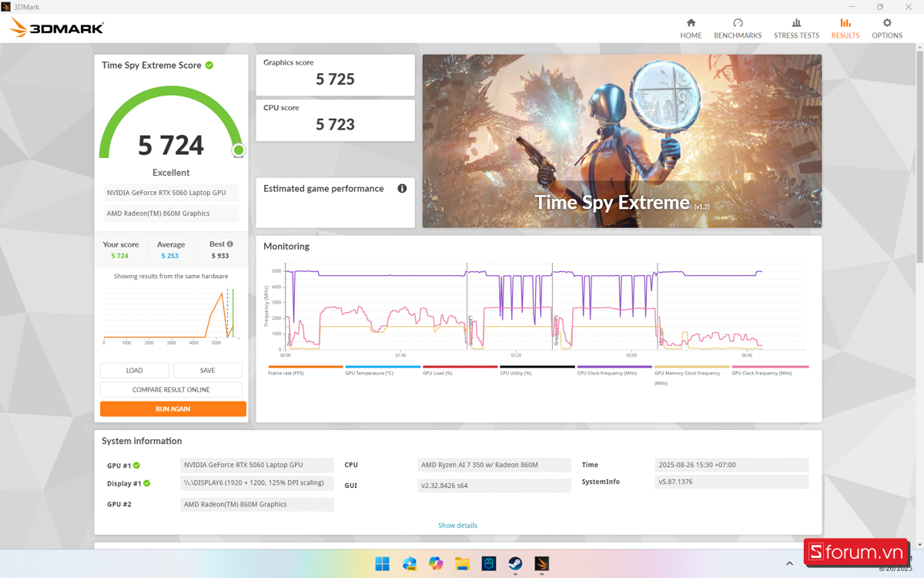Click the GPU #1 value in System information
Viewport: 924px width, 578px height.
tap(257, 465)
